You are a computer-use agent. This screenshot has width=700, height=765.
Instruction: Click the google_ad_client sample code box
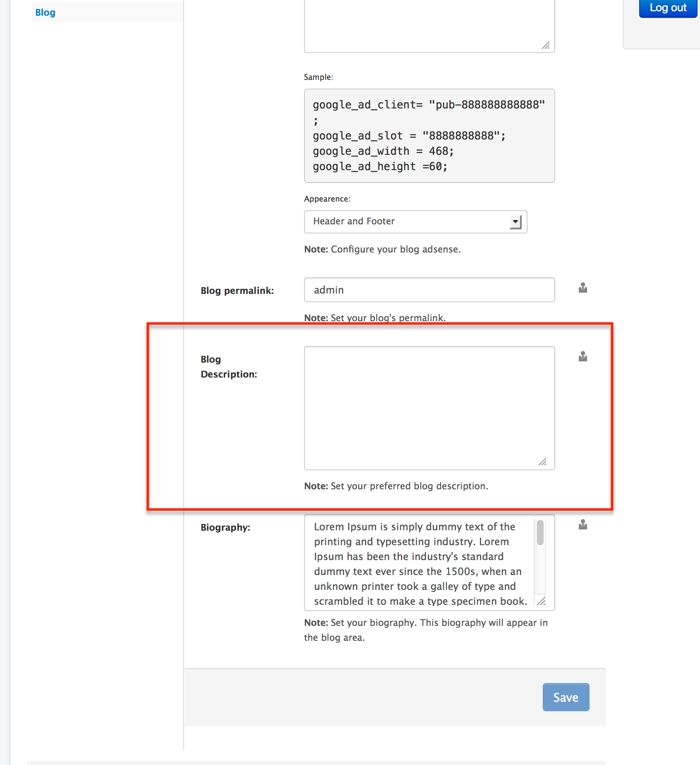(429, 136)
